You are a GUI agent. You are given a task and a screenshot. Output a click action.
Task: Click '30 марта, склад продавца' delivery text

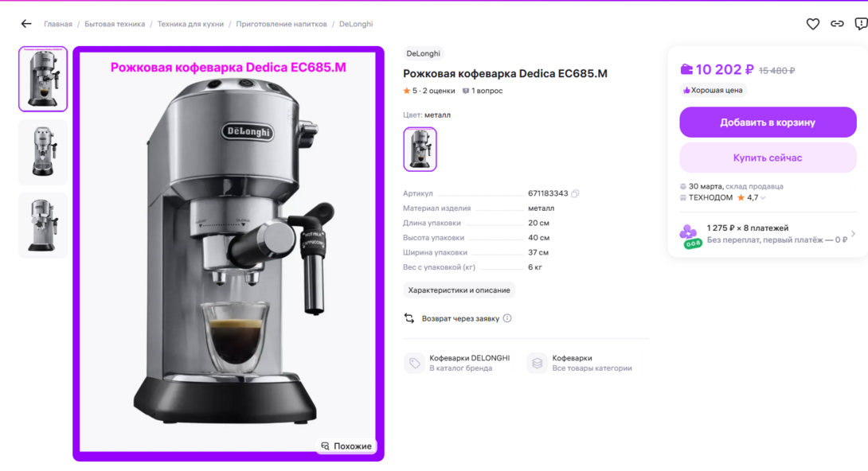736,186
